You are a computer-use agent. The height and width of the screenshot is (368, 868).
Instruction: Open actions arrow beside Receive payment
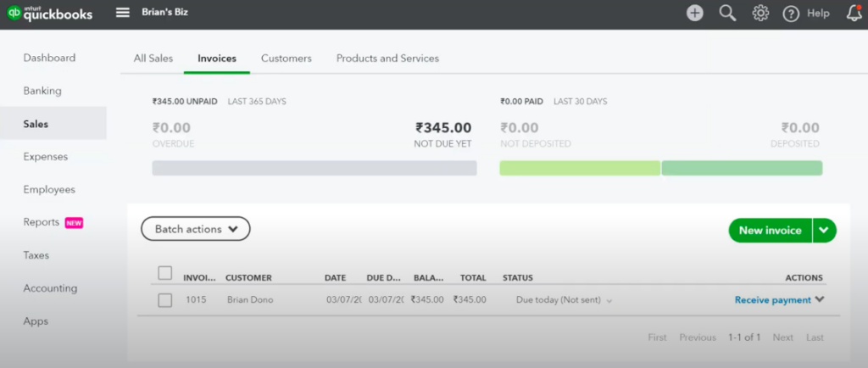[x=820, y=299]
